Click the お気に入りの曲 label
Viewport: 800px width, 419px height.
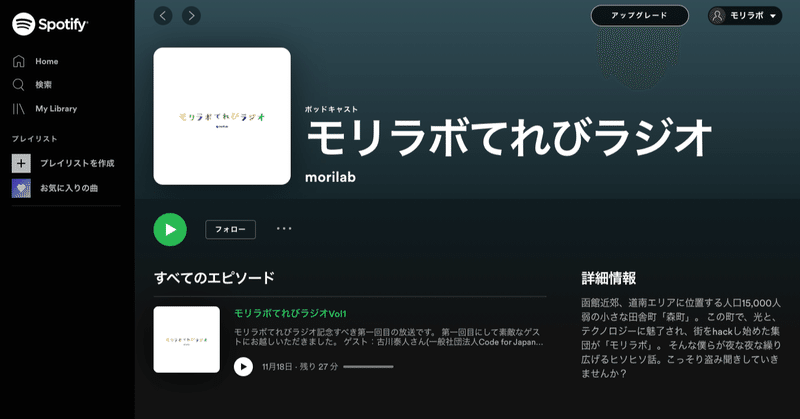69,188
